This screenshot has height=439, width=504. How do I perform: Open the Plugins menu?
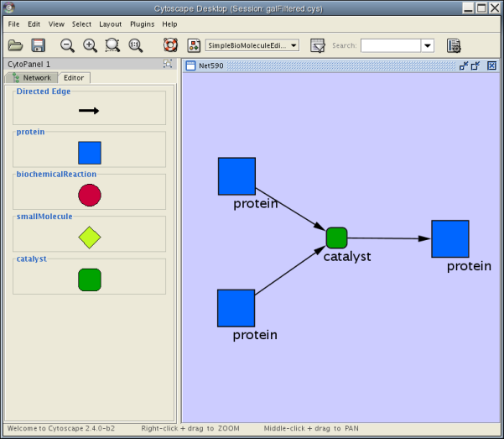[142, 24]
